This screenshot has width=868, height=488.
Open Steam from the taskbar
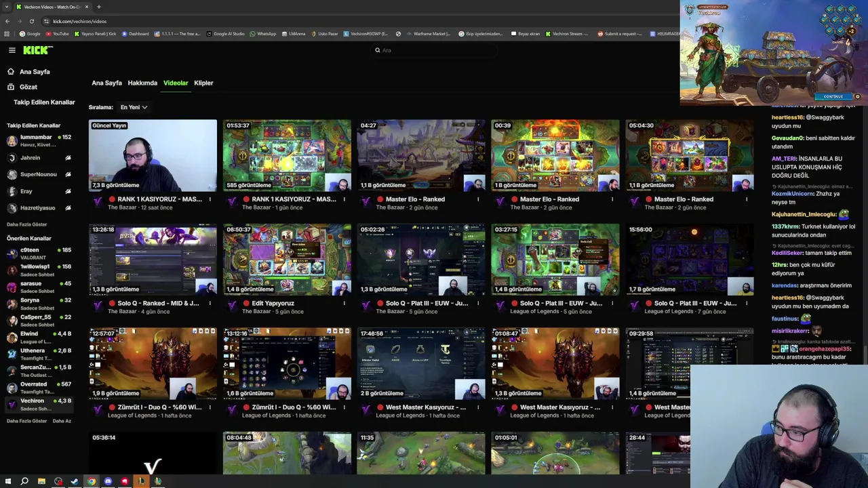[x=75, y=481]
